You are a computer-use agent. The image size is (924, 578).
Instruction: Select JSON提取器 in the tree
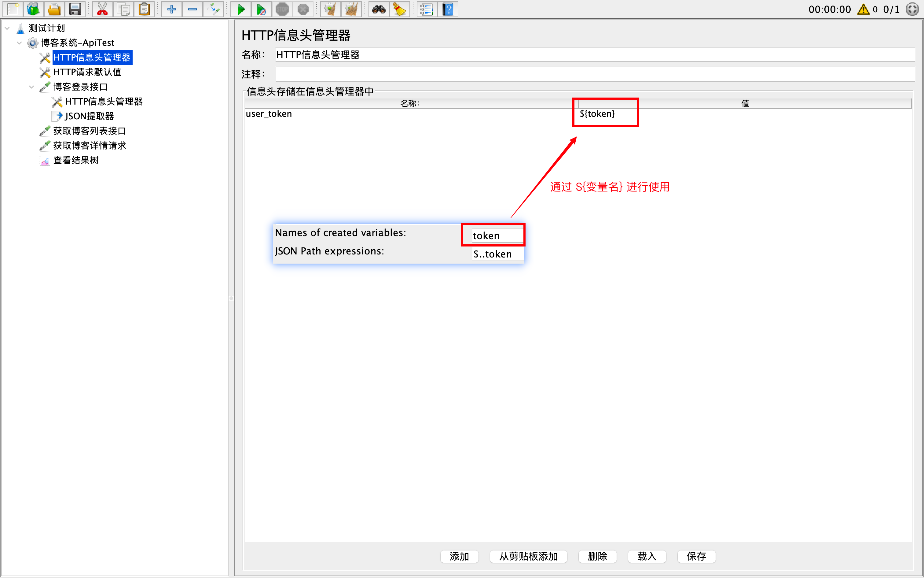coord(89,116)
